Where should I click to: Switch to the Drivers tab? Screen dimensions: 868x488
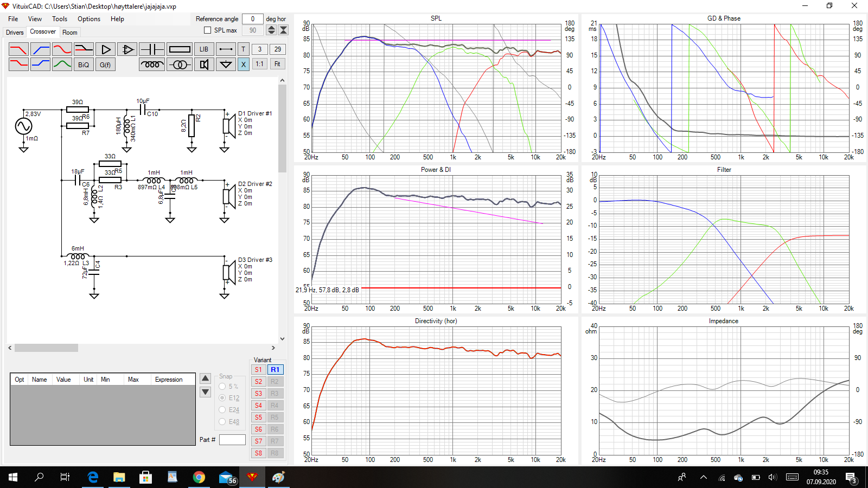click(15, 33)
